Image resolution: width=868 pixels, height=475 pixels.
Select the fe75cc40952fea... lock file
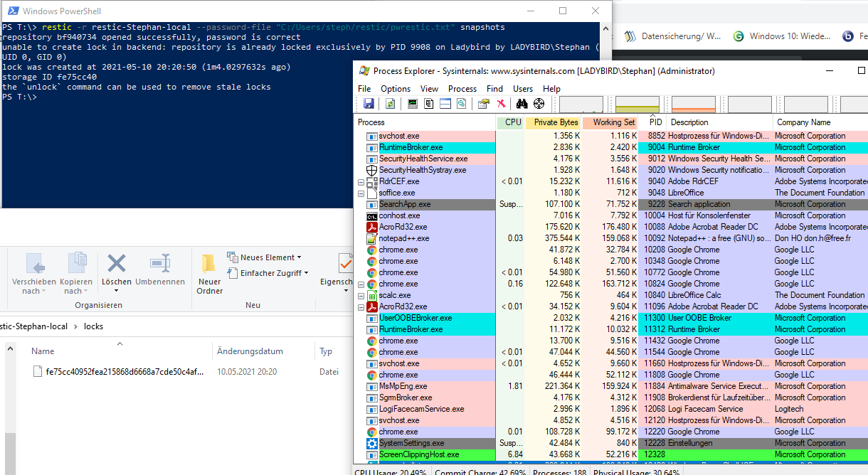(119, 372)
